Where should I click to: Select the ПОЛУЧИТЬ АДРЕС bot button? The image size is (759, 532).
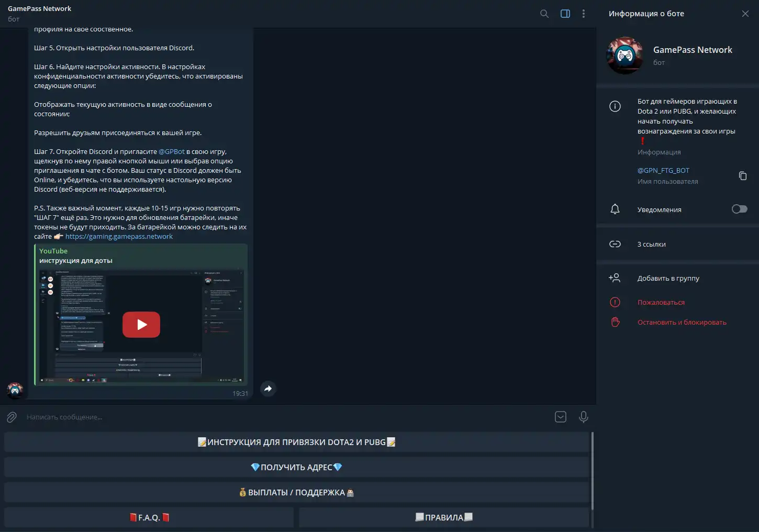tap(296, 467)
